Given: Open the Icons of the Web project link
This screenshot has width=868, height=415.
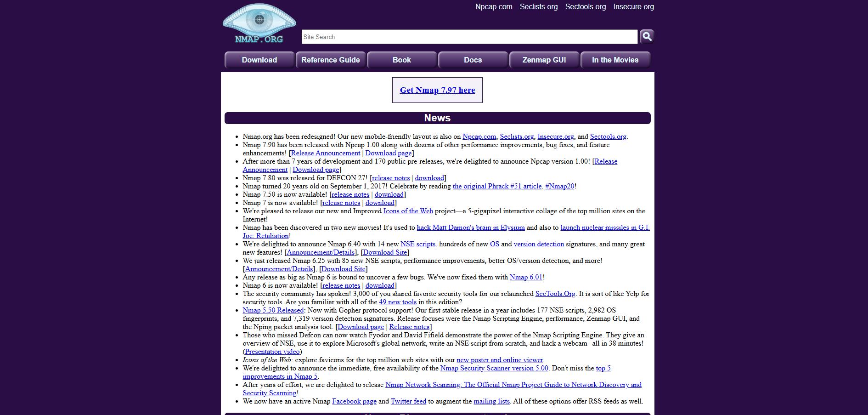Looking at the screenshot, I should [x=408, y=211].
